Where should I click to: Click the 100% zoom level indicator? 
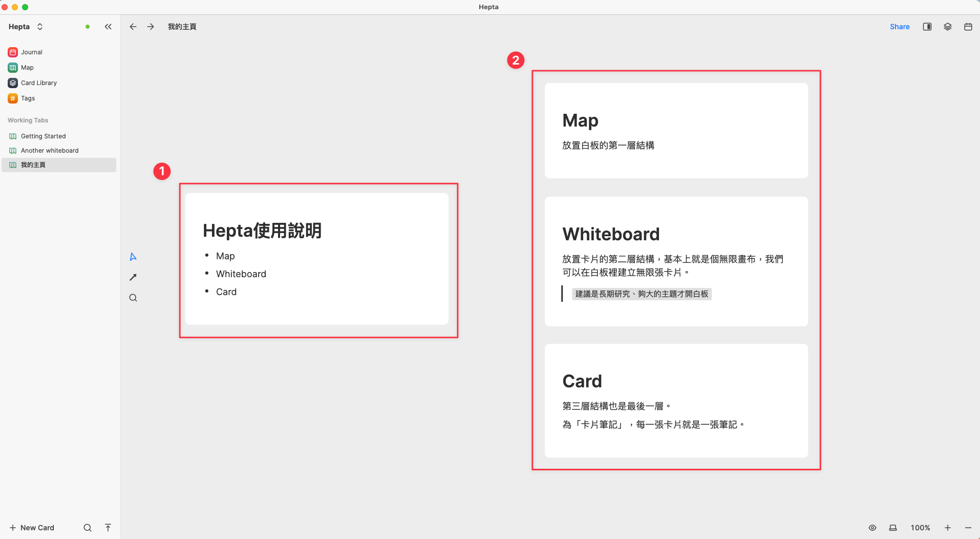[920, 527]
